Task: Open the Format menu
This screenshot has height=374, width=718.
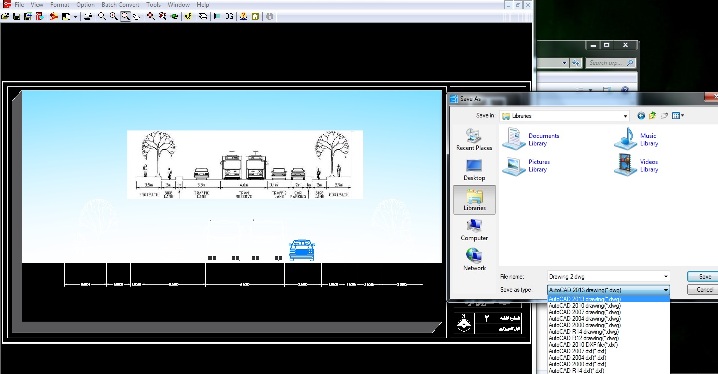Action: point(60,5)
